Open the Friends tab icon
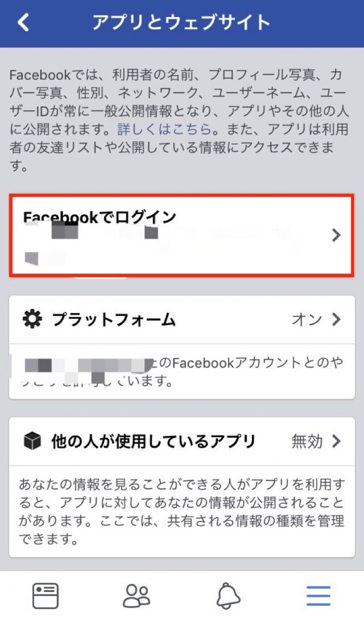This screenshot has height=621, width=364. point(136,596)
